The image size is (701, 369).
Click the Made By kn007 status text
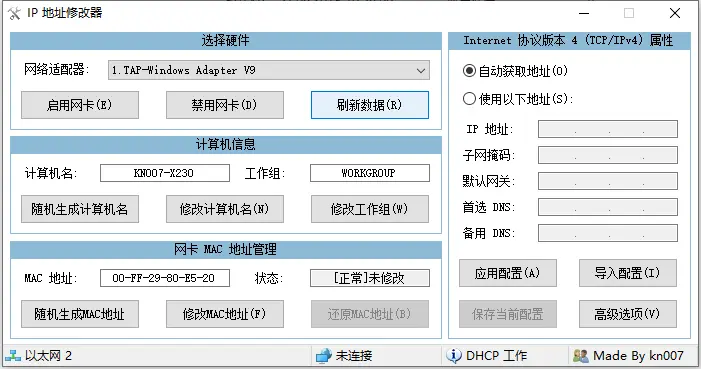tap(638, 356)
